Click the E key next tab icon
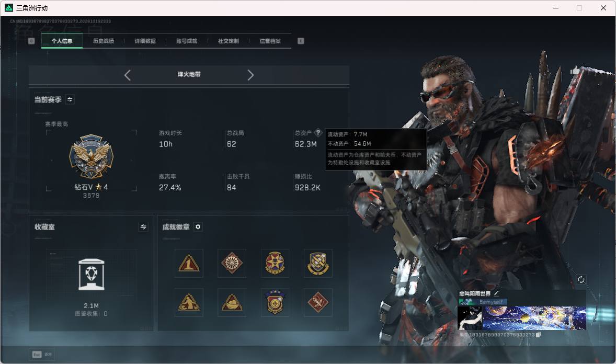Image resolution: width=616 pixels, height=364 pixels. [301, 41]
